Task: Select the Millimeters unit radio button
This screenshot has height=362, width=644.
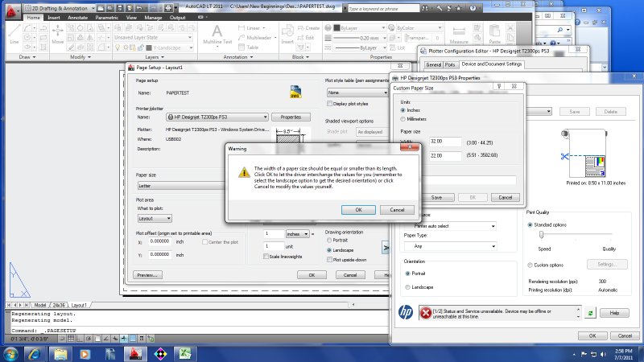Action: pyautogui.click(x=403, y=118)
